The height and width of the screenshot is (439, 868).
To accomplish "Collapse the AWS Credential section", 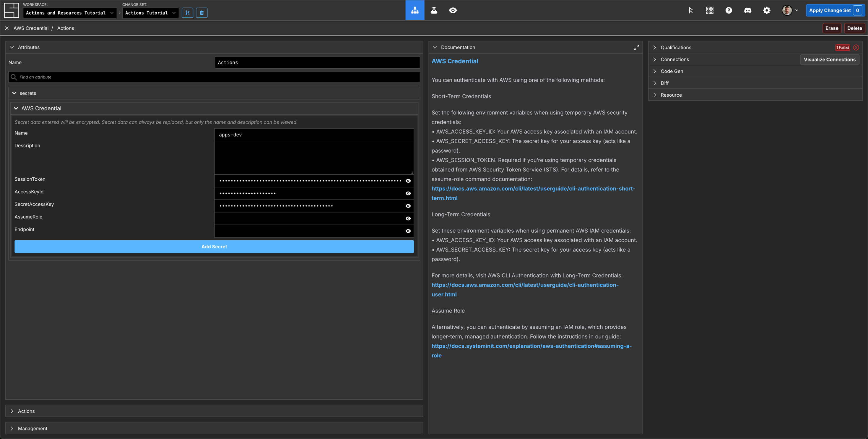I will click(x=16, y=108).
